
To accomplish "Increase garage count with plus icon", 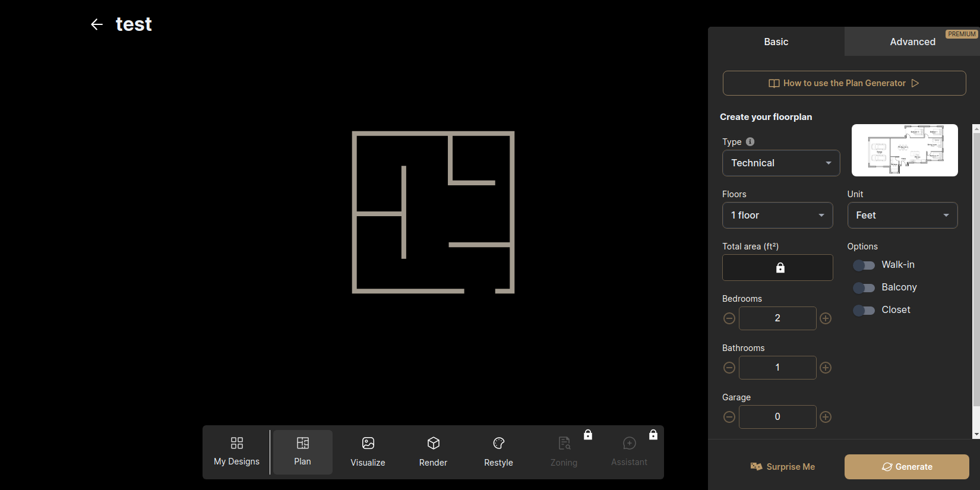I will [x=826, y=417].
